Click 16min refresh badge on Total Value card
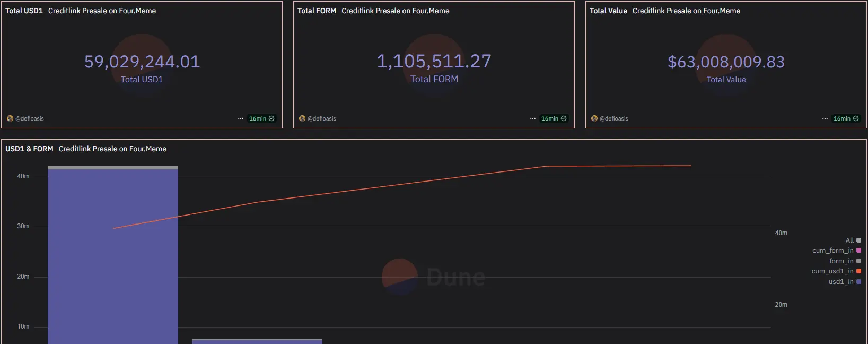868x344 pixels. [x=846, y=118]
